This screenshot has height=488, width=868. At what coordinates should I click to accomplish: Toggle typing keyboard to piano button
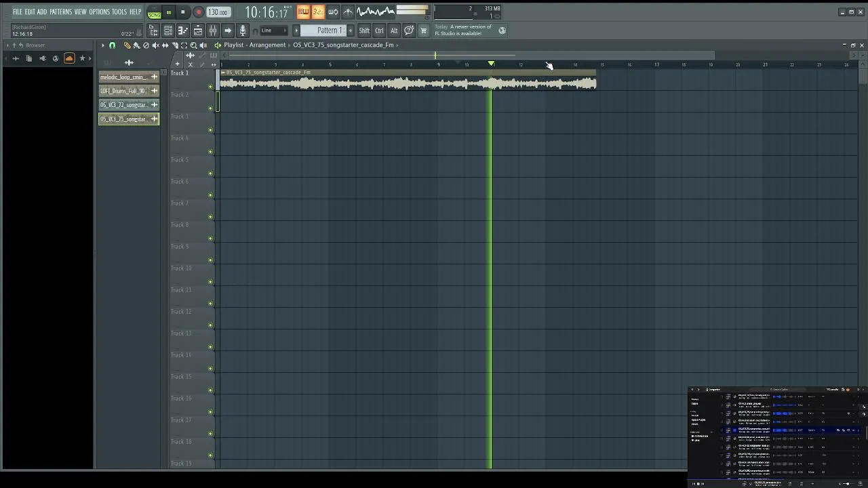pos(303,12)
